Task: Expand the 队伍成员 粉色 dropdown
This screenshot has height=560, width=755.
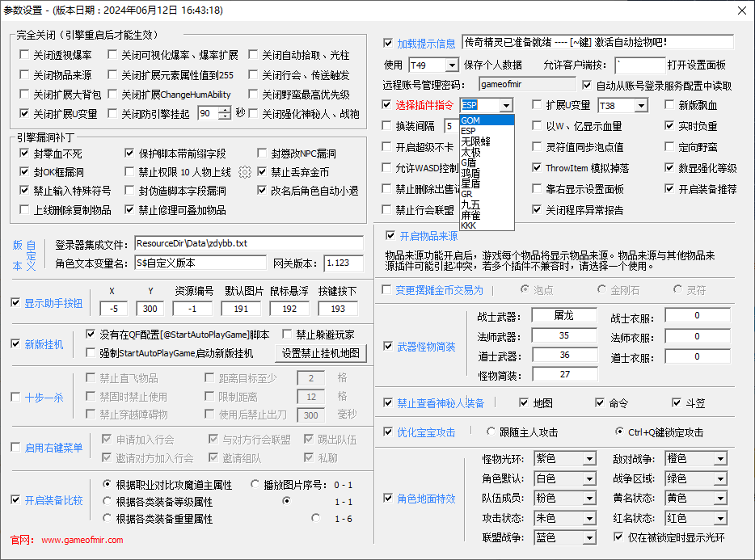Action: [x=589, y=498]
